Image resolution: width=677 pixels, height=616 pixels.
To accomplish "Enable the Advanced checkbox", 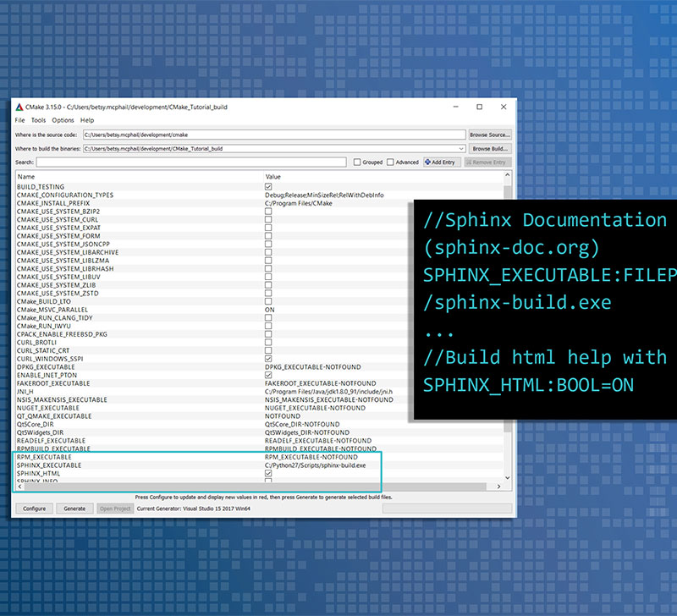I will tap(390, 162).
